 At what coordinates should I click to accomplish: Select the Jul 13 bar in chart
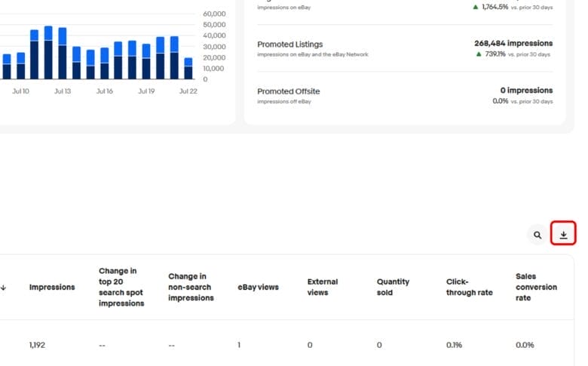coord(63,54)
